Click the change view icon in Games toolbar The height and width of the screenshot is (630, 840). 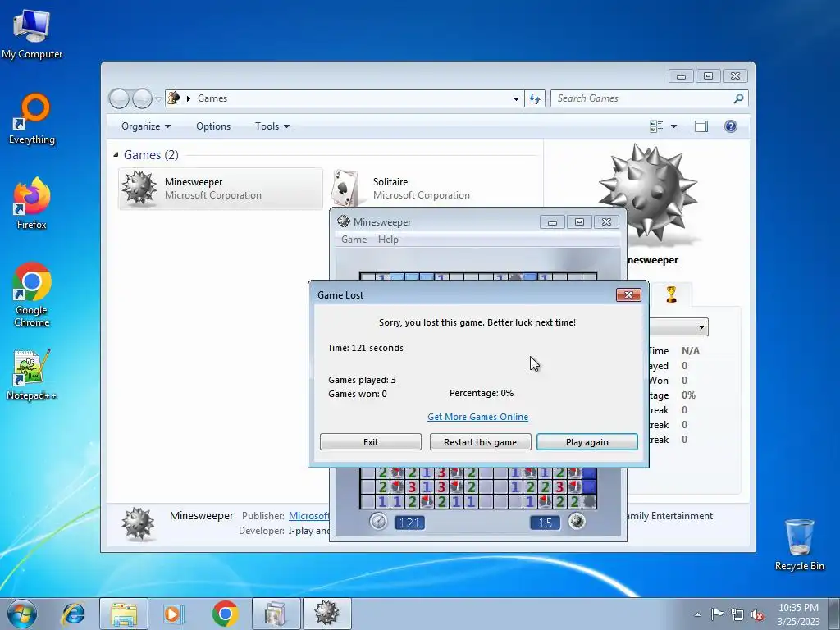[x=656, y=126]
